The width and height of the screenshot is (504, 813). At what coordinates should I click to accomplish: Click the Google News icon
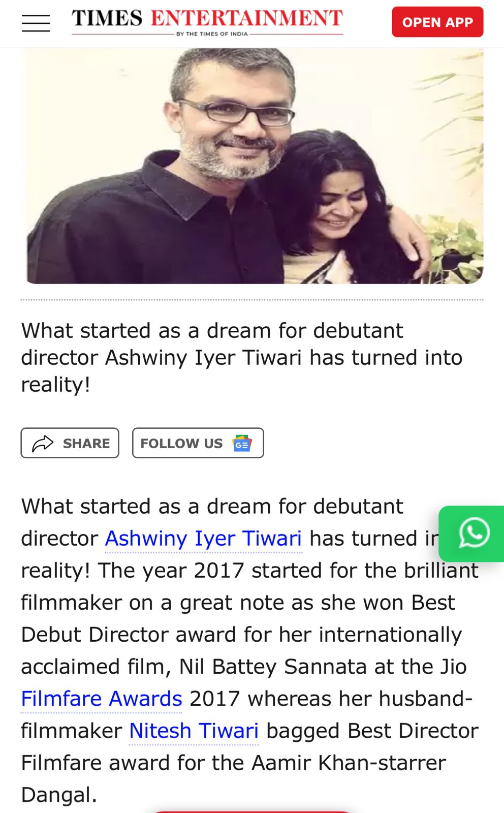[242, 444]
